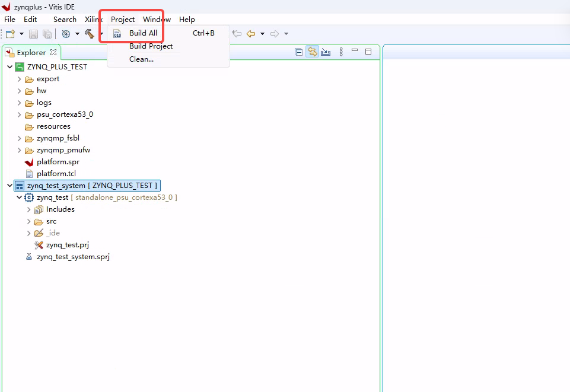The image size is (570, 392).
Task: Open the Help menu
Action: (187, 19)
